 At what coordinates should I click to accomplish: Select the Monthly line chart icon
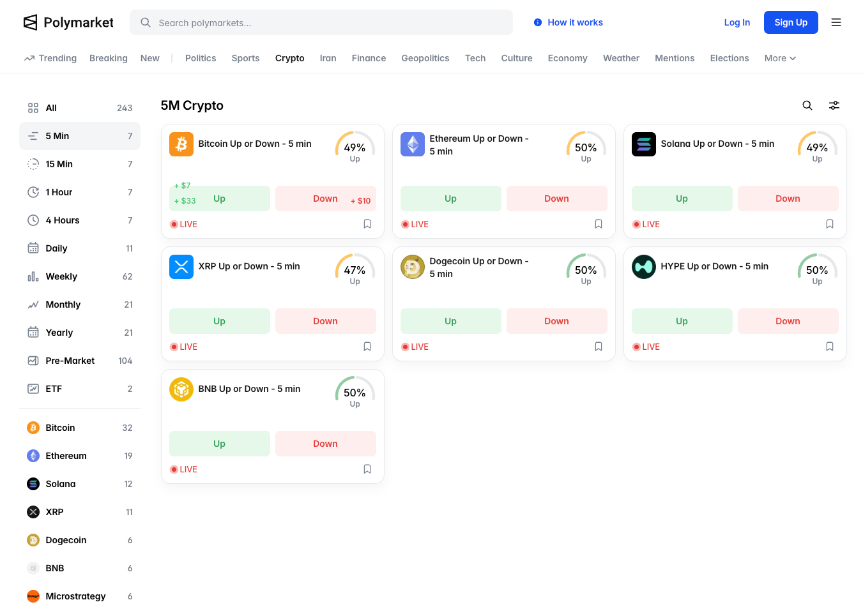click(x=33, y=304)
